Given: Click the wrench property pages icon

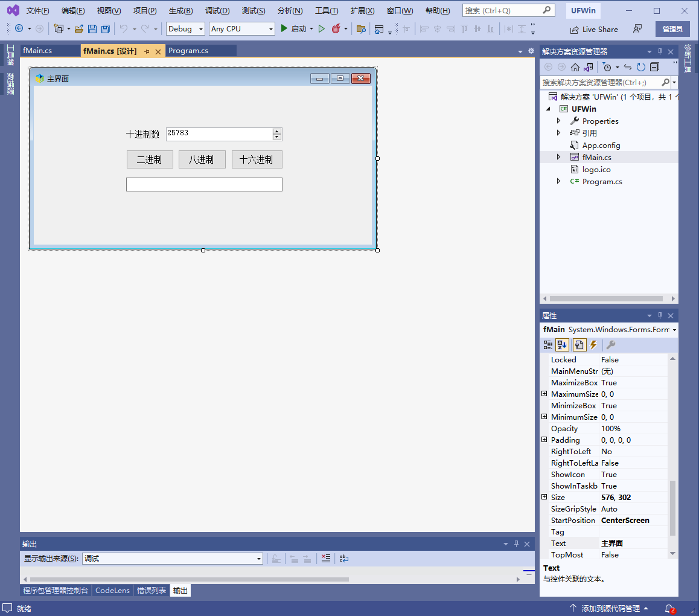Looking at the screenshot, I should coord(611,345).
